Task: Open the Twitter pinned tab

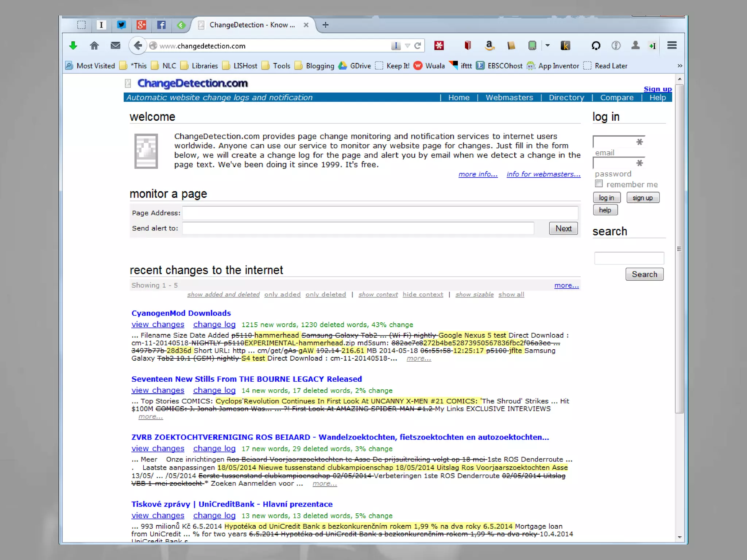Action: point(121,25)
